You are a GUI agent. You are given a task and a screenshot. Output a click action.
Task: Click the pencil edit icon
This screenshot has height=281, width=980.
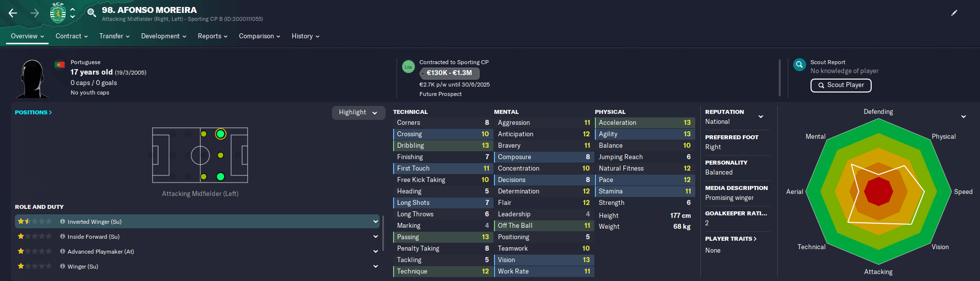point(954,13)
